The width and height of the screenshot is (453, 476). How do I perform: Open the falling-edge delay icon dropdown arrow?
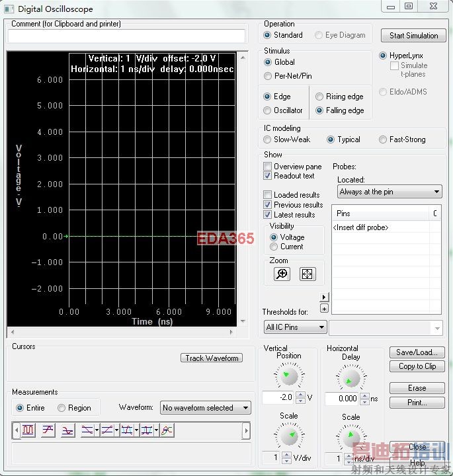tap(97, 430)
